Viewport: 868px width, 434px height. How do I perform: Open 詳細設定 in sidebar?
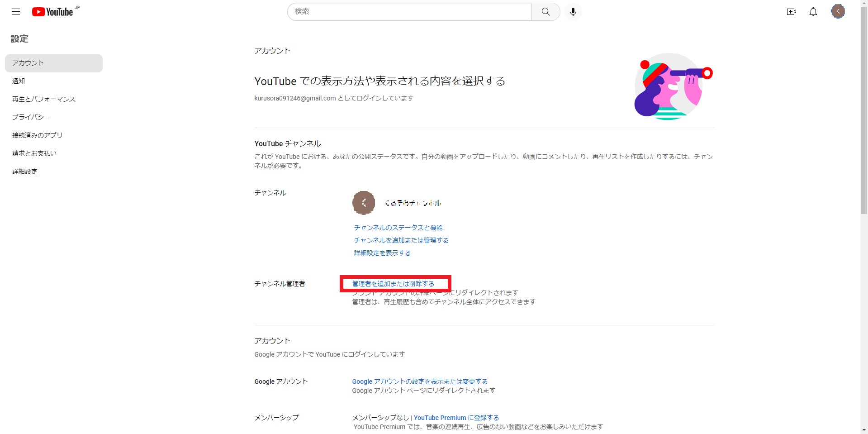tap(25, 172)
